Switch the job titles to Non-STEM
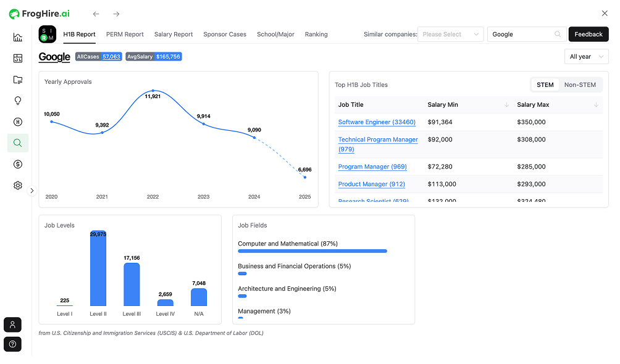Screen dimensions: 620x364 (580, 85)
